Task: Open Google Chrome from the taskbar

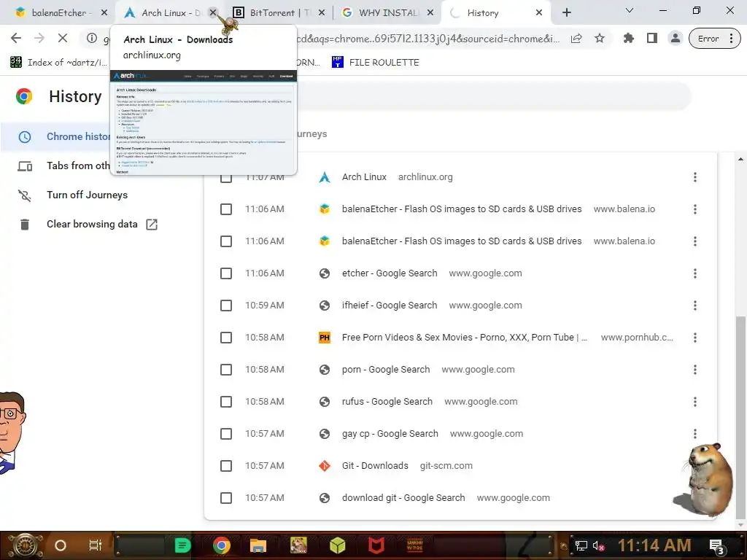Action: coord(222,545)
